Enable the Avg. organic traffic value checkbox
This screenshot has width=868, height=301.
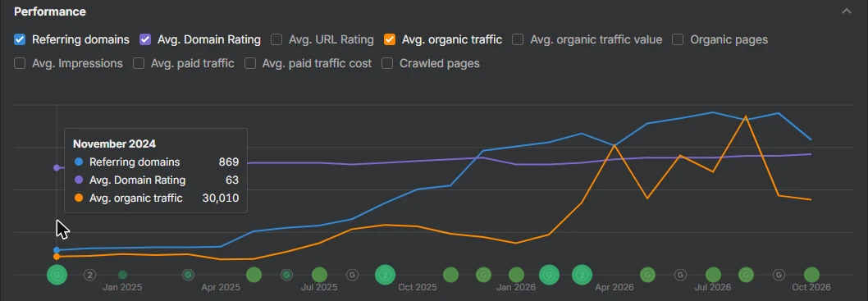[x=519, y=40]
